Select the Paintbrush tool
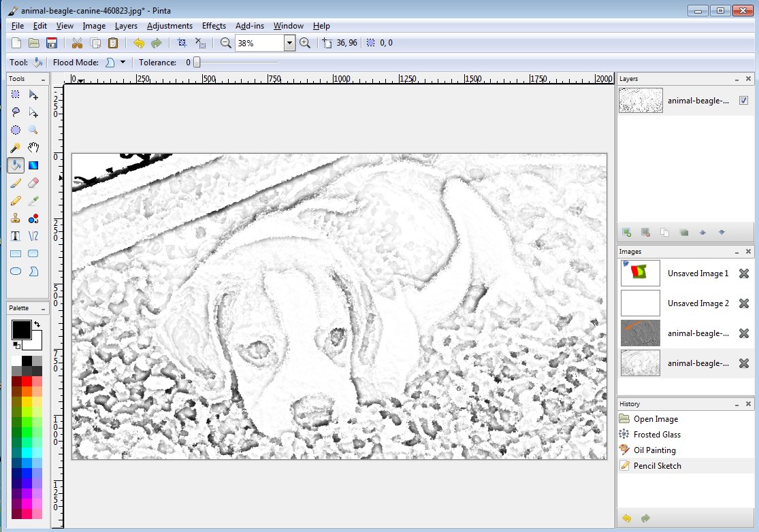759x532 pixels. [15, 182]
